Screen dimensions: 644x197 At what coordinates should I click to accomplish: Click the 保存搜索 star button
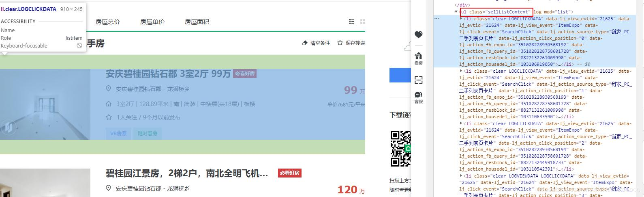coord(351,43)
